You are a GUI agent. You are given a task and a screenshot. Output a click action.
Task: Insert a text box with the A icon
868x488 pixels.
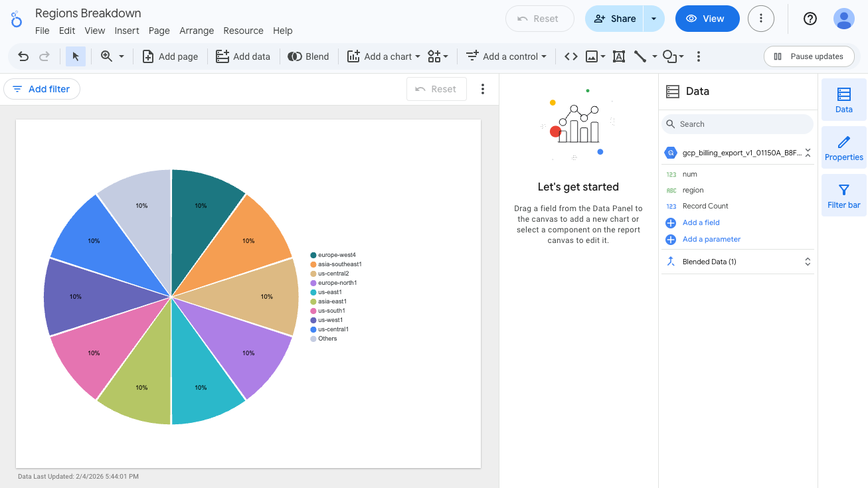tap(619, 56)
